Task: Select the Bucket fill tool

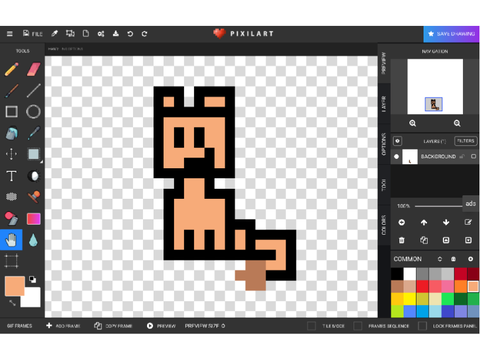Action: click(x=12, y=133)
